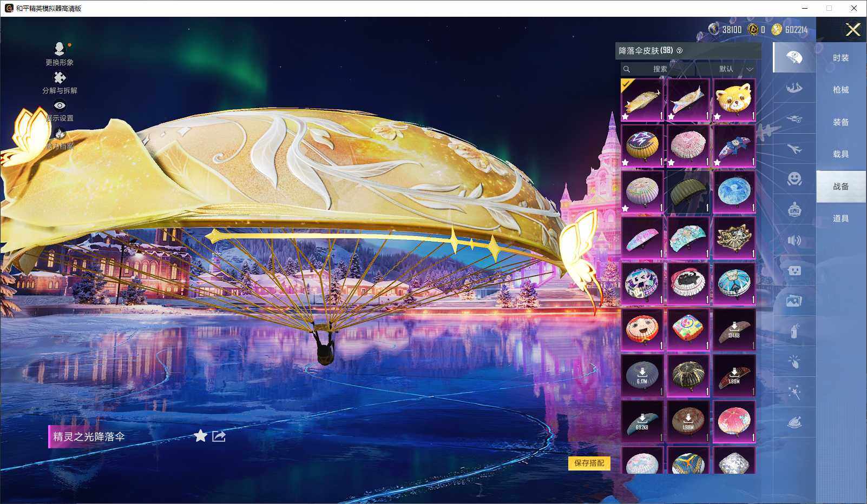
Task: Switch to the 道具 tab
Action: coord(841,218)
